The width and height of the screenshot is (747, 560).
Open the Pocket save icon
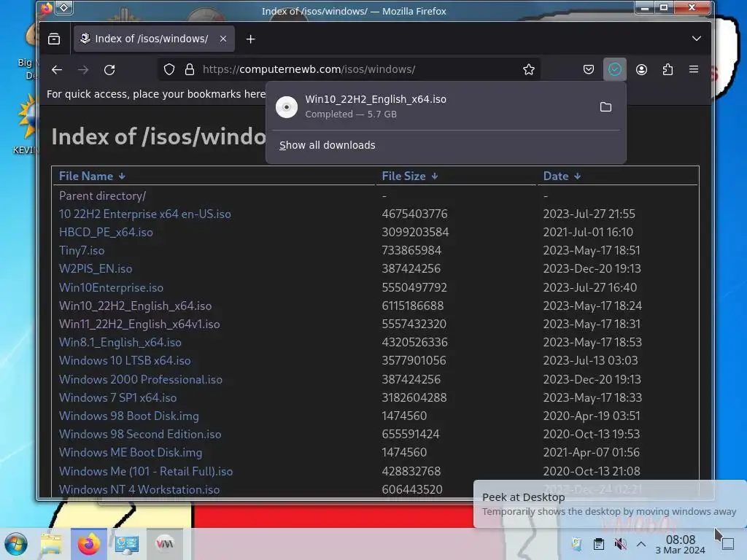[x=589, y=69]
